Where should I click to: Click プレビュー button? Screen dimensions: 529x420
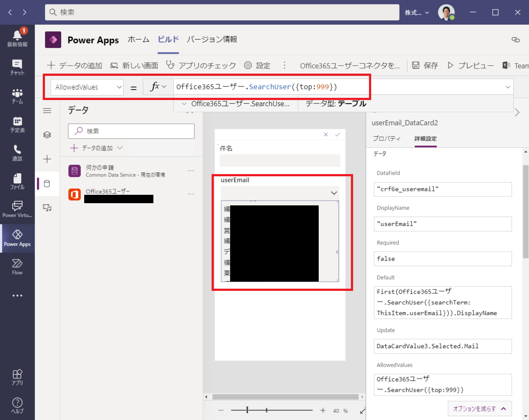pyautogui.click(x=470, y=66)
